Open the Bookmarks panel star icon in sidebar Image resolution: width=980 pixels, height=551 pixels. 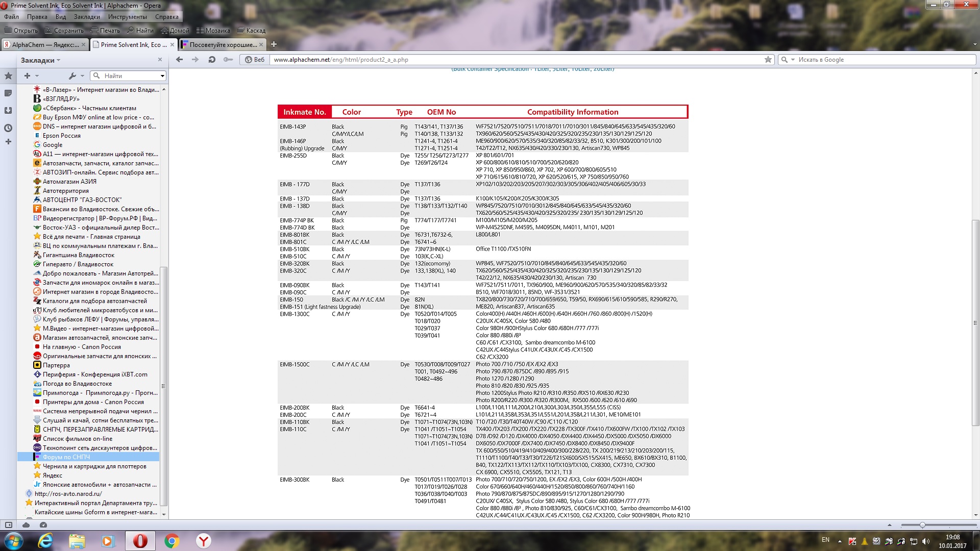[x=8, y=76]
